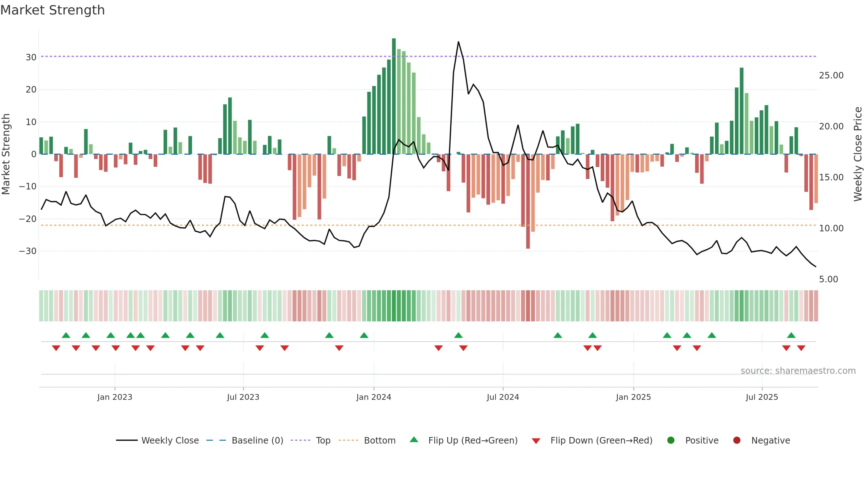Screen dimensions: 868x488
Task: Click the Jan 2023 x-axis label
Action: pyautogui.click(x=115, y=397)
